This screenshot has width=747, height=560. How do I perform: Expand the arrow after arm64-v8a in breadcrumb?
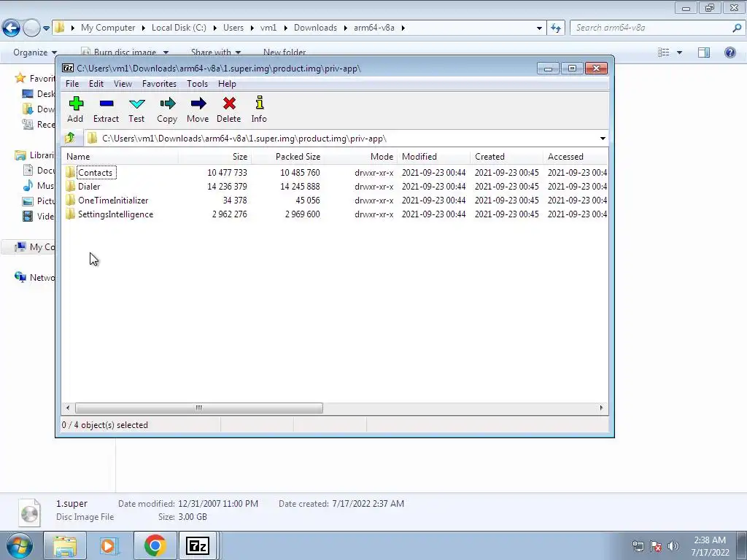pyautogui.click(x=403, y=28)
